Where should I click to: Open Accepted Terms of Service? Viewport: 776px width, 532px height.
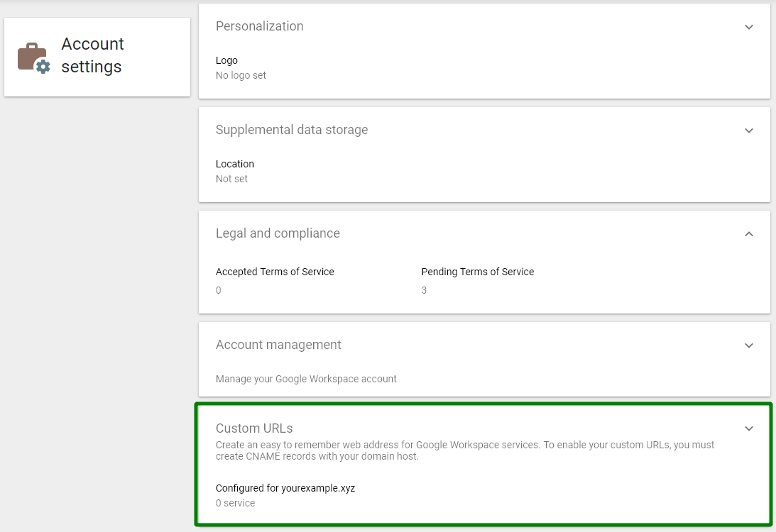tap(275, 272)
